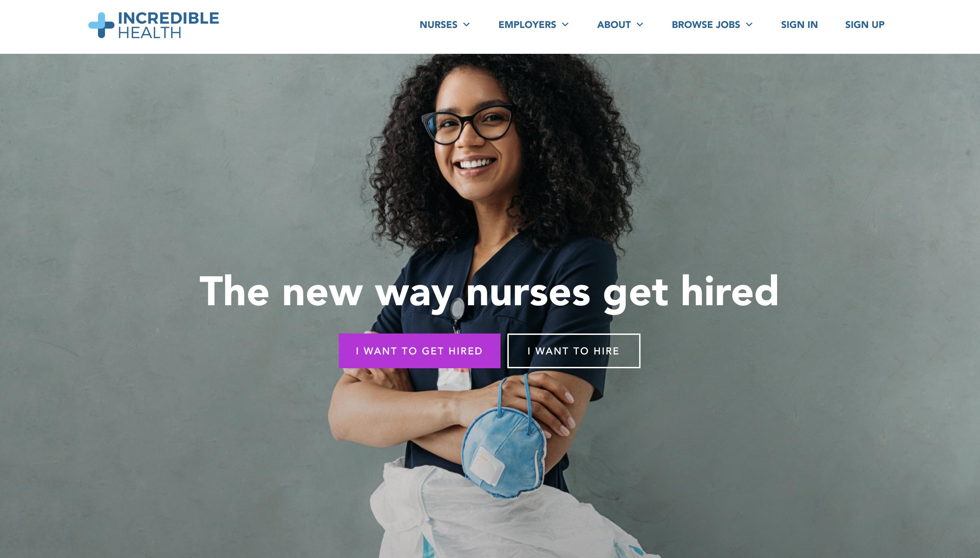Go to SIGN IN link

[x=799, y=25]
